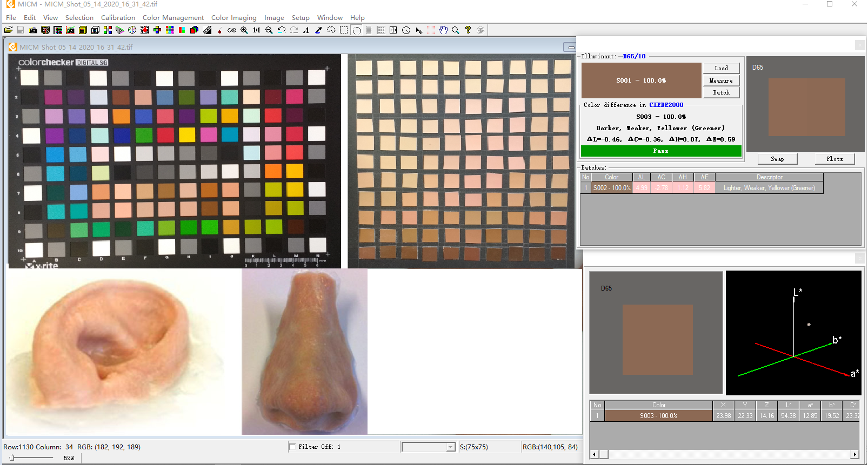Click the Measure button
This screenshot has height=465, width=868.
[x=721, y=80]
